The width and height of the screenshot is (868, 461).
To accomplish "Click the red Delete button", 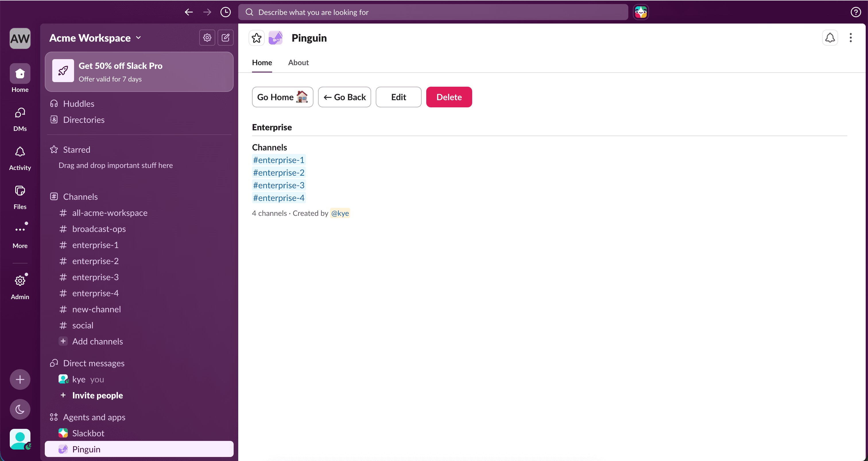I will tap(449, 97).
